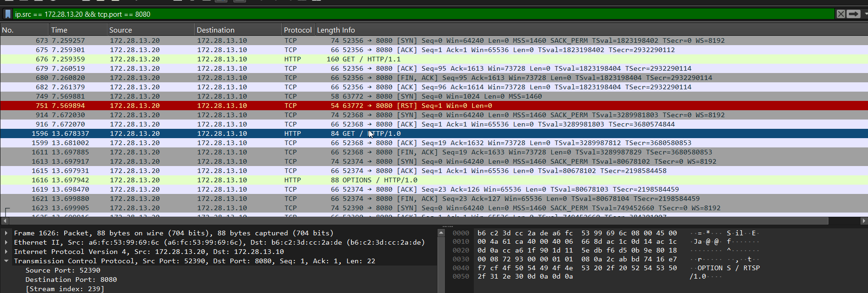
Task: Select packet 916 at time 7.672070
Action: [x=434, y=124]
